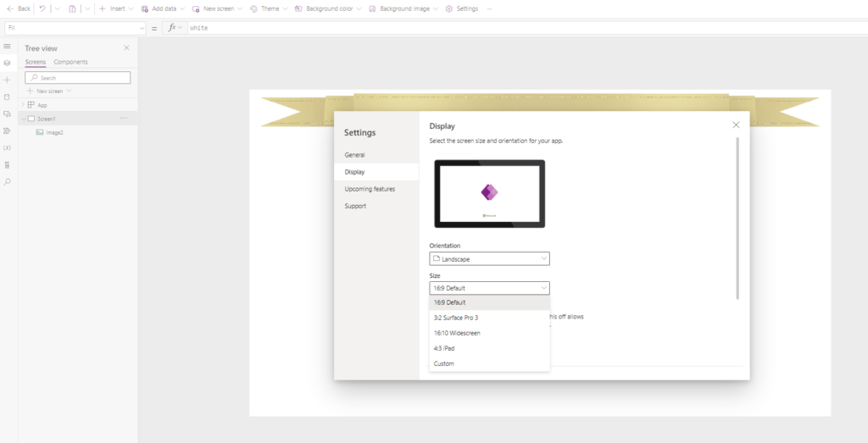This screenshot has width=868, height=443.
Task: Click the Search magnifier icon in sidebar
Action: 7,182
